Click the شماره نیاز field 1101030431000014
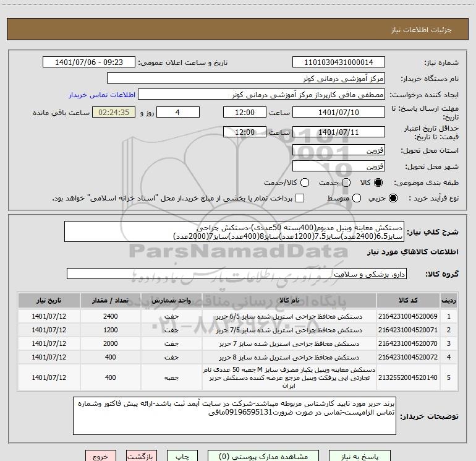The height and width of the screenshot is (461, 476). click(x=339, y=62)
